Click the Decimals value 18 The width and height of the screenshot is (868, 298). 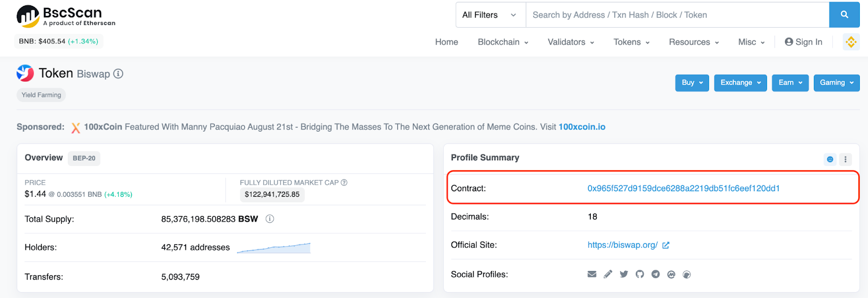tap(592, 217)
